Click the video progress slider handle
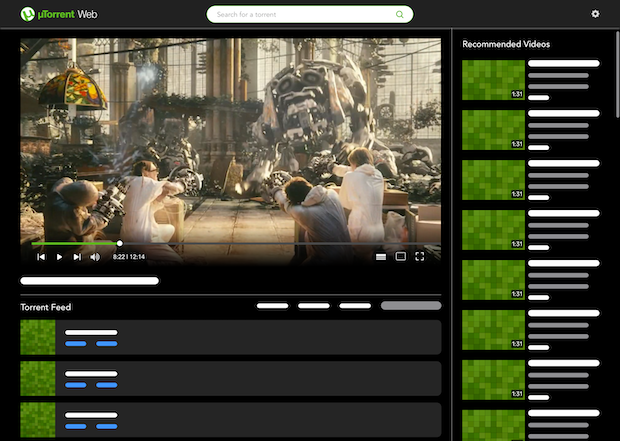The image size is (620, 441). click(119, 243)
